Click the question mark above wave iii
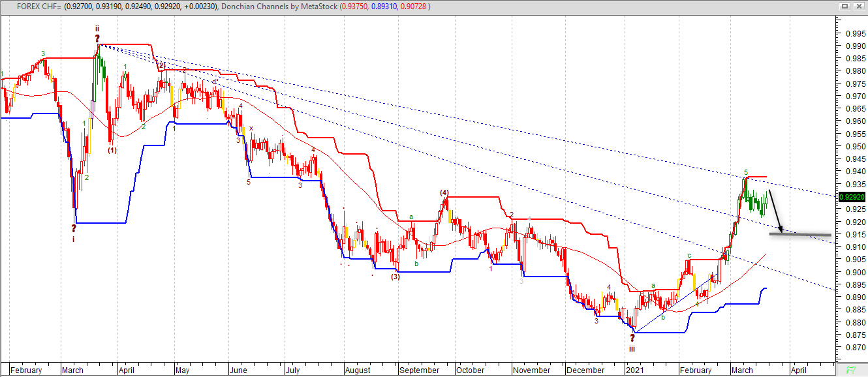Screen dimensions: 868x377 click(632, 338)
